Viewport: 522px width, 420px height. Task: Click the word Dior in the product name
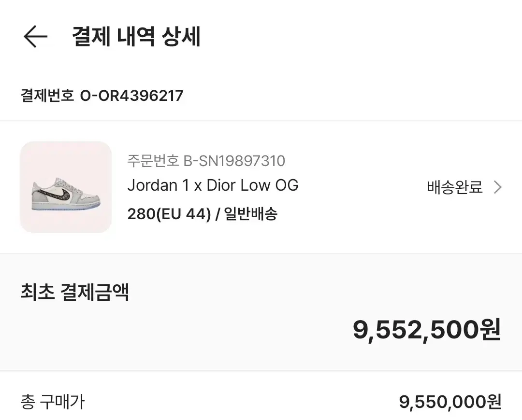coord(221,185)
